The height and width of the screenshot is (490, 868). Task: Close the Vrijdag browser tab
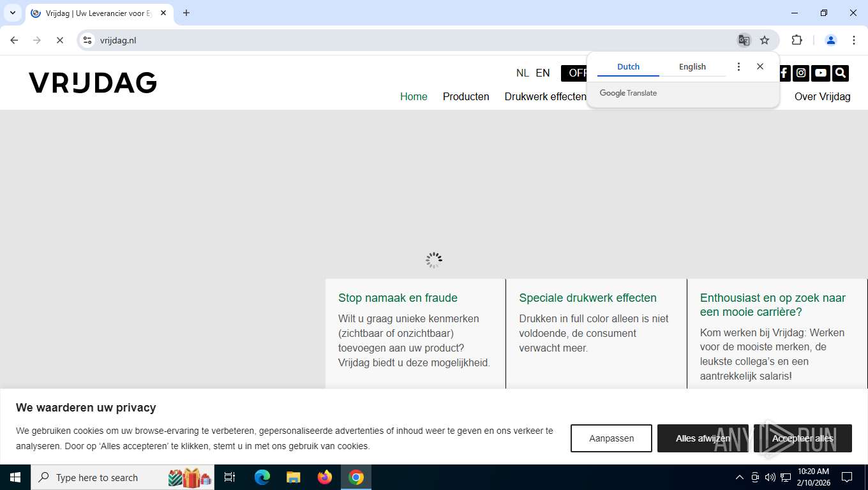163,13
